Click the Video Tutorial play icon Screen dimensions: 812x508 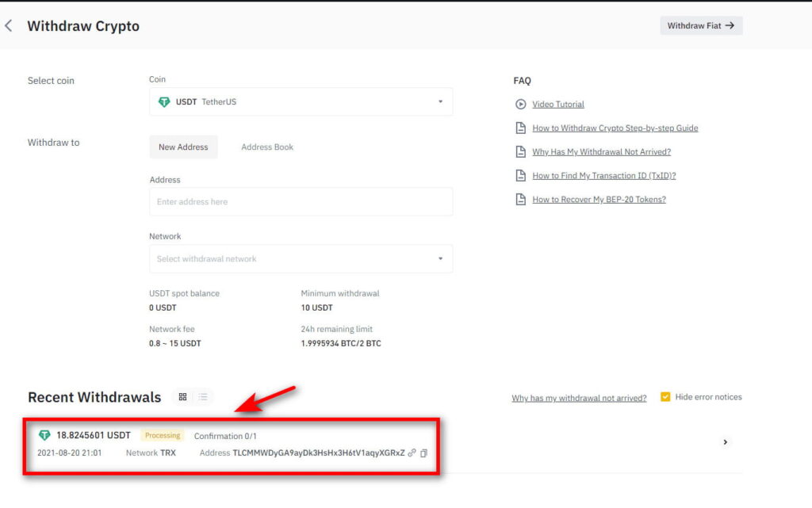pos(520,104)
